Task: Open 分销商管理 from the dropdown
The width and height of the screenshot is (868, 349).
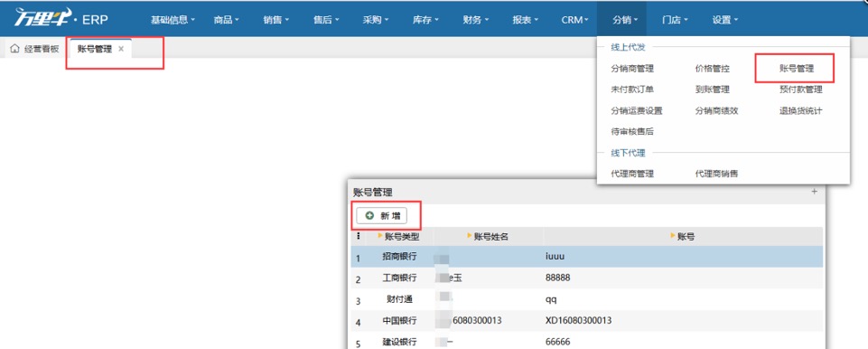Action: (x=632, y=69)
